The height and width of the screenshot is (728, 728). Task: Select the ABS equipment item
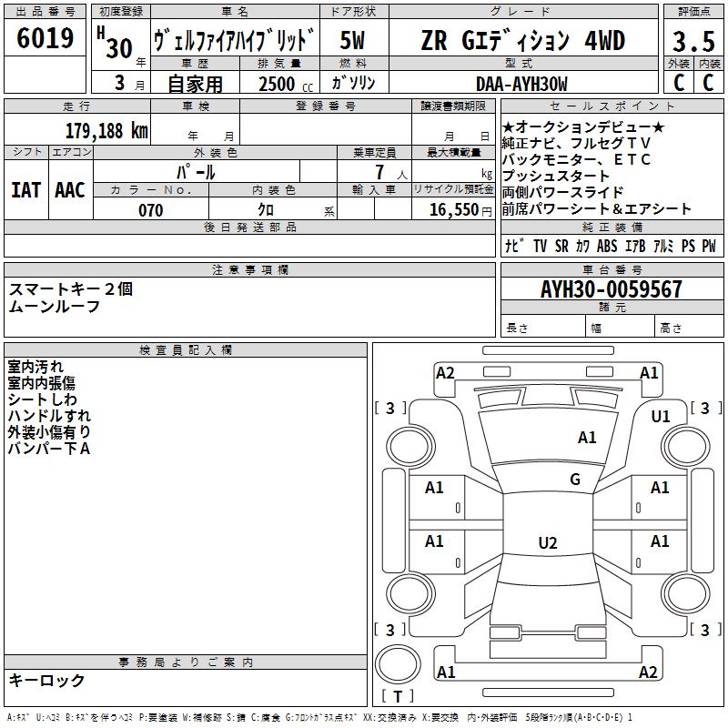pyautogui.click(x=607, y=246)
